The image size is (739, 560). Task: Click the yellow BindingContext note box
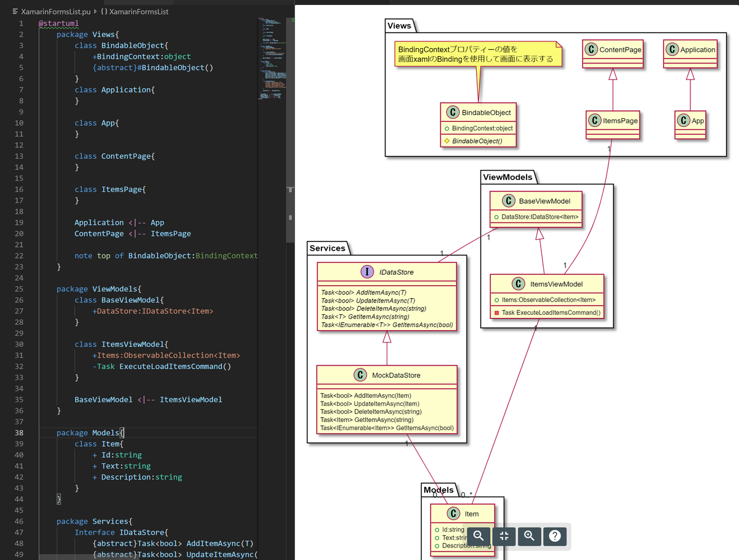(478, 54)
